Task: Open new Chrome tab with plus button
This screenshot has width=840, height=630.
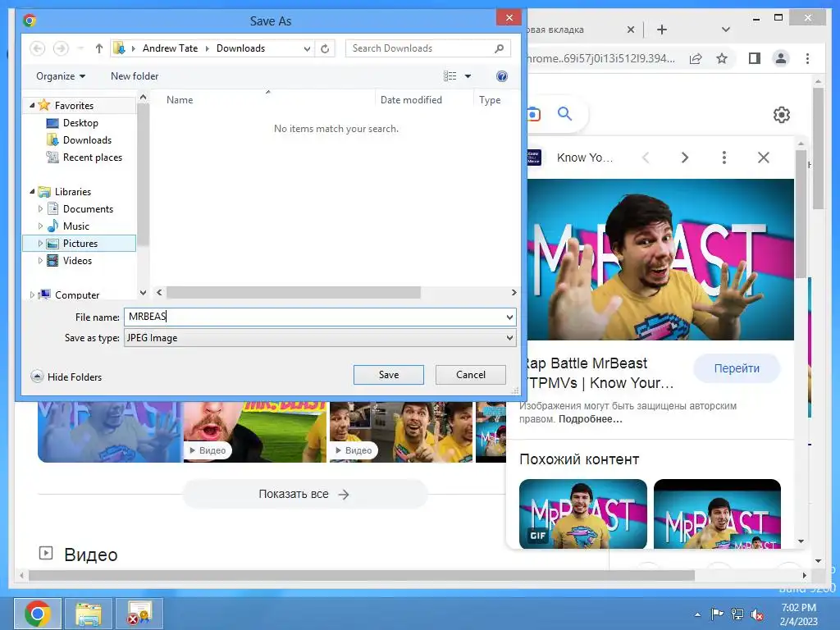Action: tap(662, 30)
